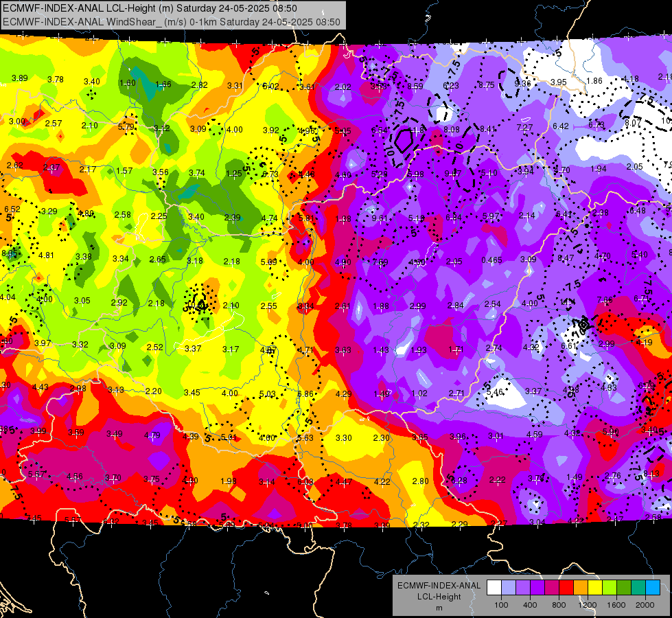Screen dimensions: 672x618
Task: Click the map value 2.22
Action: coord(498,480)
